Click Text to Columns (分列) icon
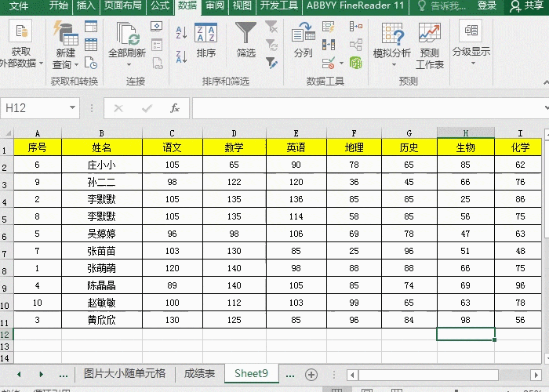 [x=303, y=34]
